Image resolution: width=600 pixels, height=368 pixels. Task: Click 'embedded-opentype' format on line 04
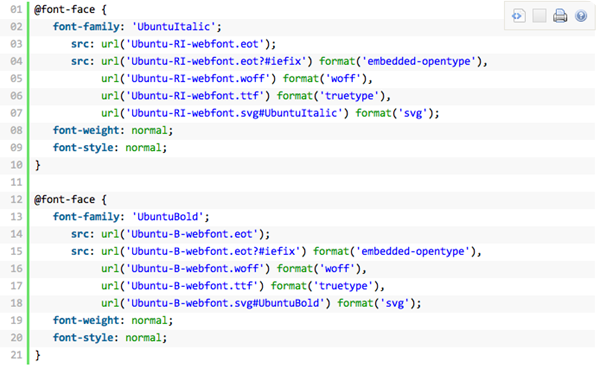(x=419, y=61)
